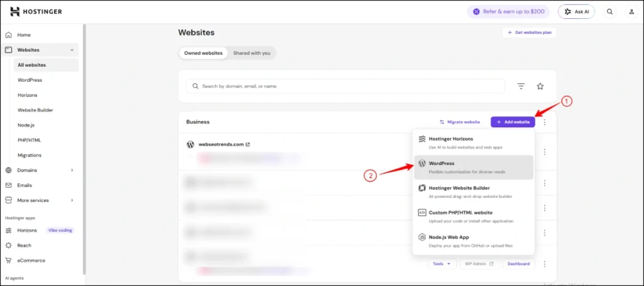Expand the Domains section chevron
The width and height of the screenshot is (644, 286).
point(72,170)
